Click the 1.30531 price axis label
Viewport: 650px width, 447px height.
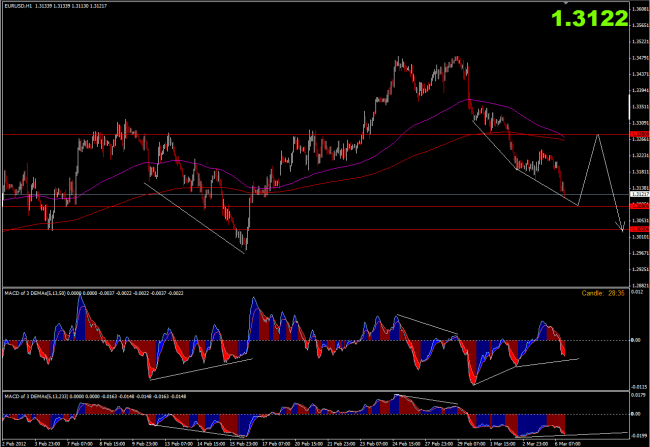click(x=641, y=220)
